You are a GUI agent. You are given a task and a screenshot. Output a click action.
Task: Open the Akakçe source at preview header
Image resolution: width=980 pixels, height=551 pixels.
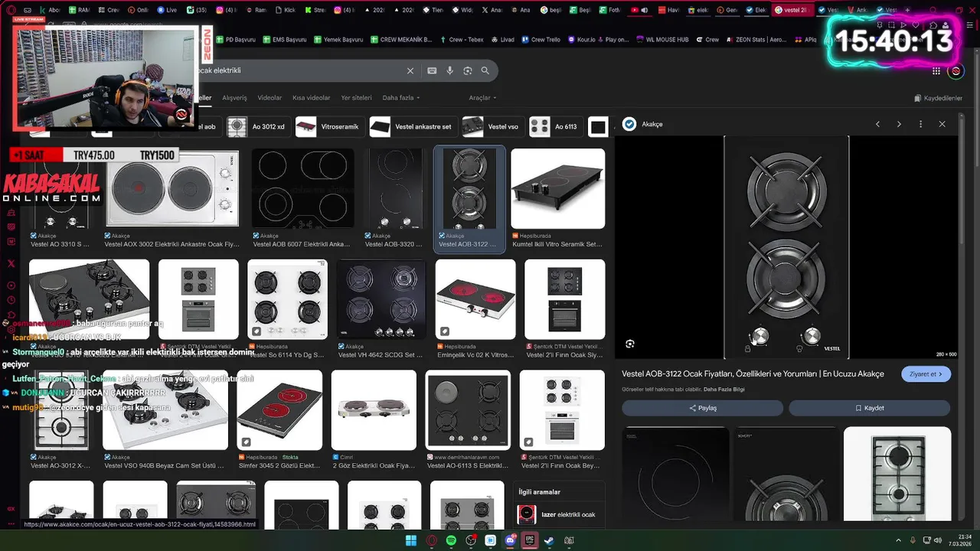tap(643, 124)
